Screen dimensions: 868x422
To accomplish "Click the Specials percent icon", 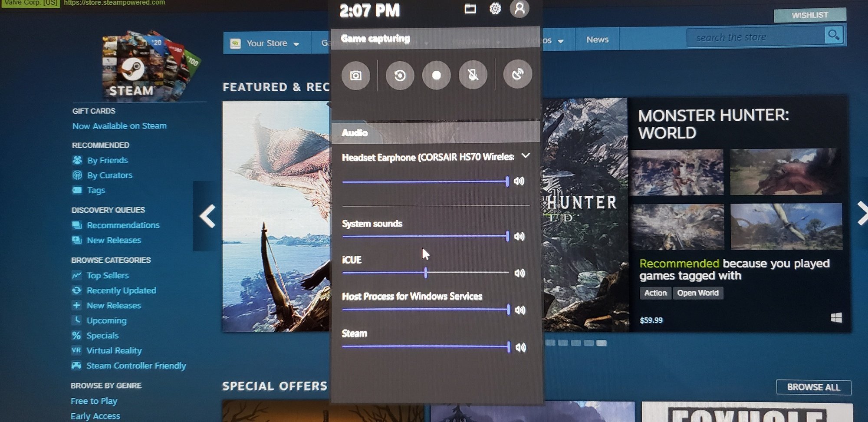I will [76, 335].
